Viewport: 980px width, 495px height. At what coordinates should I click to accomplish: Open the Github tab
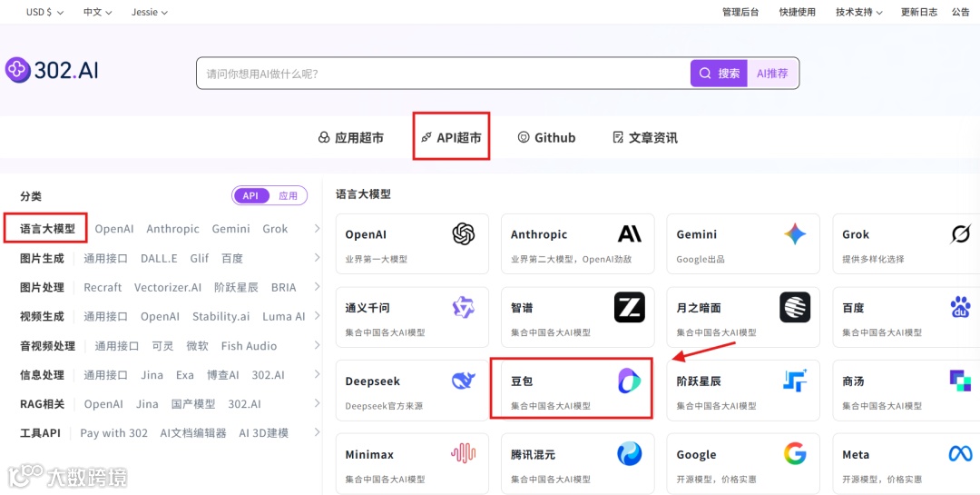[547, 138]
